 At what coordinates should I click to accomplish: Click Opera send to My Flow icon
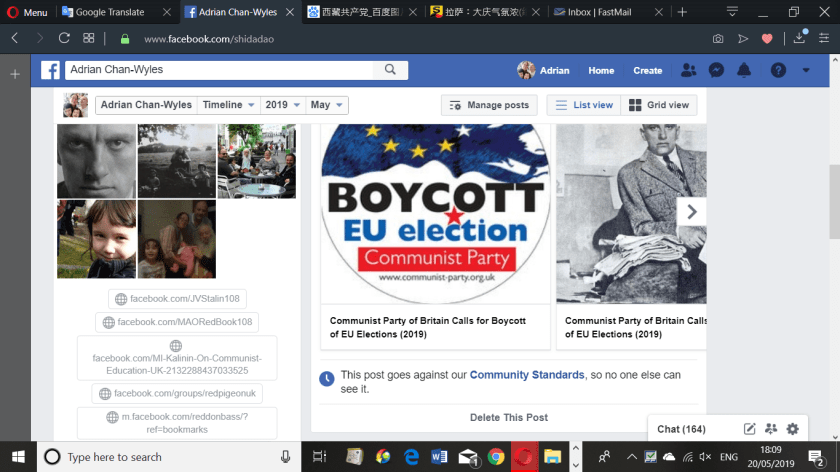(742, 39)
